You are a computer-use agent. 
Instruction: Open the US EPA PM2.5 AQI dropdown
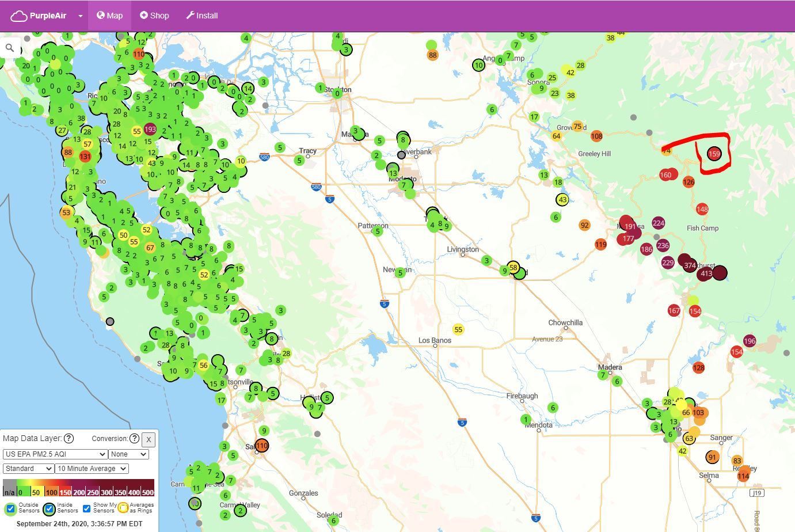55,454
